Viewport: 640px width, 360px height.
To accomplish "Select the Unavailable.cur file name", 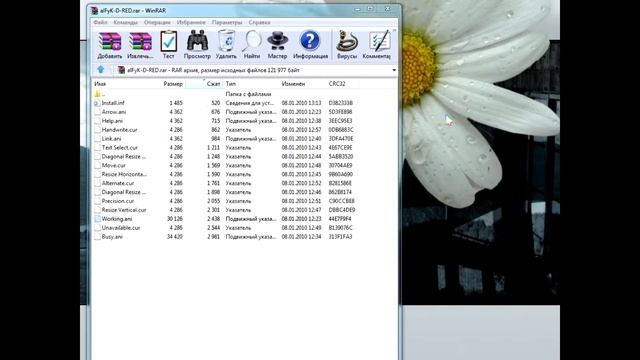I will (121, 228).
